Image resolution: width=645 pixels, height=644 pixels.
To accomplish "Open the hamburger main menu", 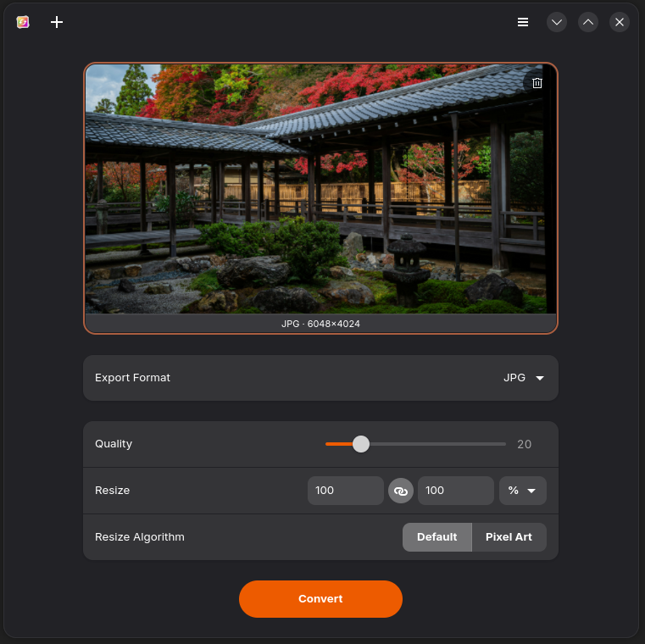I will [x=523, y=22].
